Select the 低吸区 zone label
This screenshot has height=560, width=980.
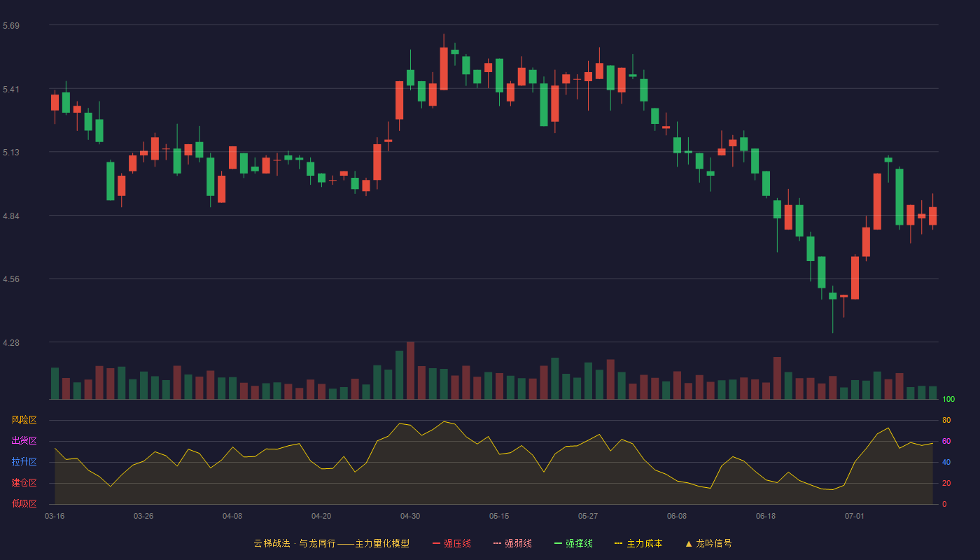24,503
